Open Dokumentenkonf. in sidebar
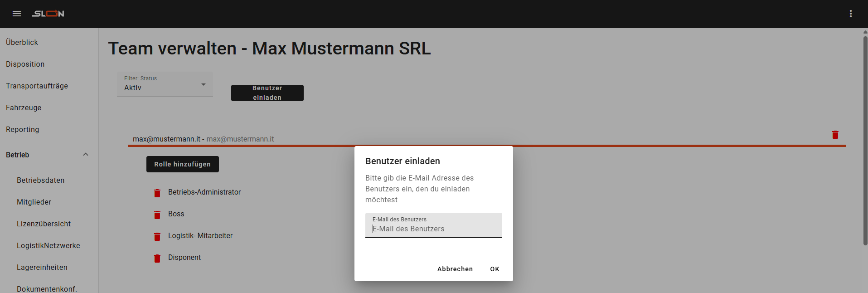The image size is (868, 293). (x=47, y=289)
